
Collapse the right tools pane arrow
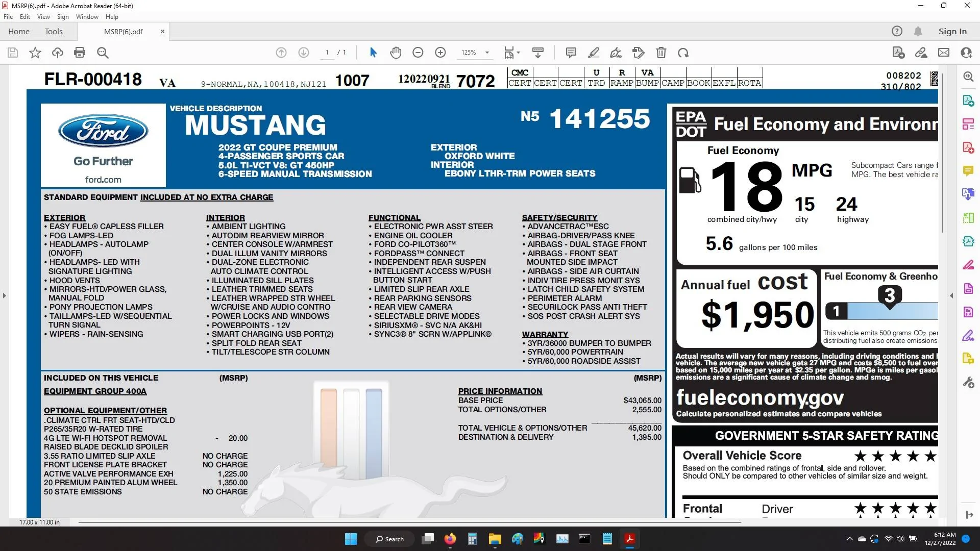click(x=951, y=295)
